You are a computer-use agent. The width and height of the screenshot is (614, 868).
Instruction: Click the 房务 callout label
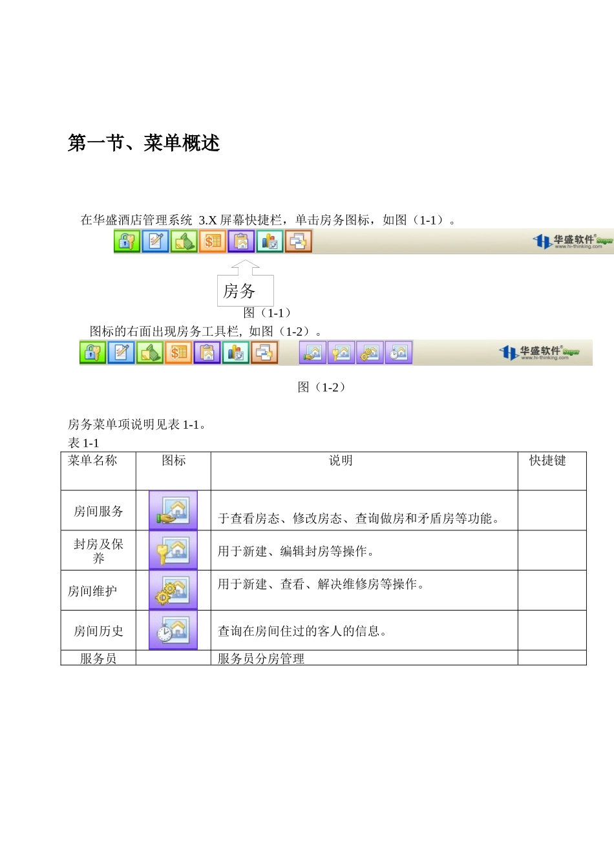246,290
